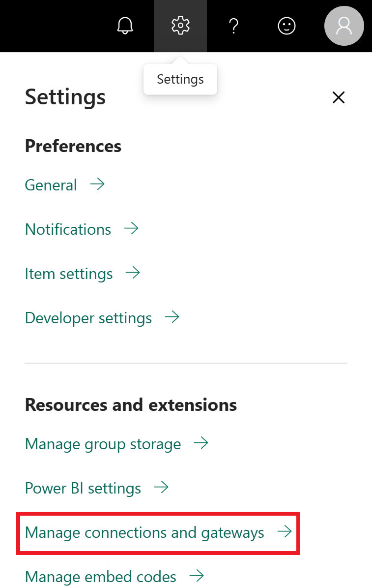372x588 pixels.
Task: Click the feedback smiley icon
Action: coord(286,26)
